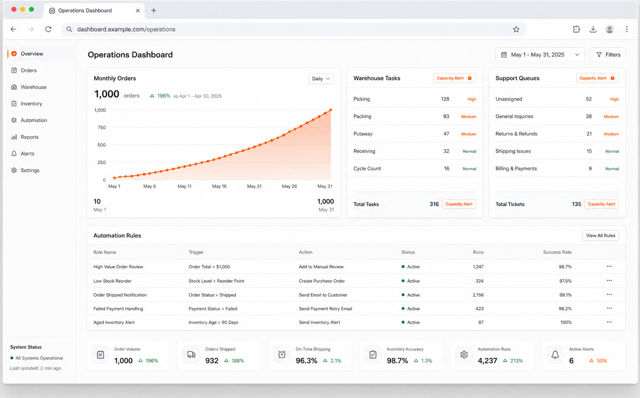
Task: Click Capacity Alert badge in Support Queues header
Action: [x=597, y=78]
